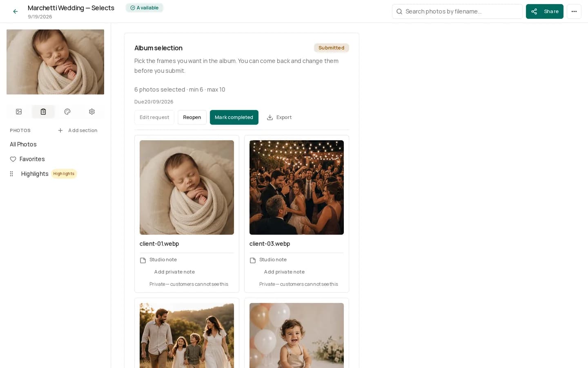Screen dimensions: 588x368
Task: Click the 9/19/2026 date under title
Action: click(40, 17)
